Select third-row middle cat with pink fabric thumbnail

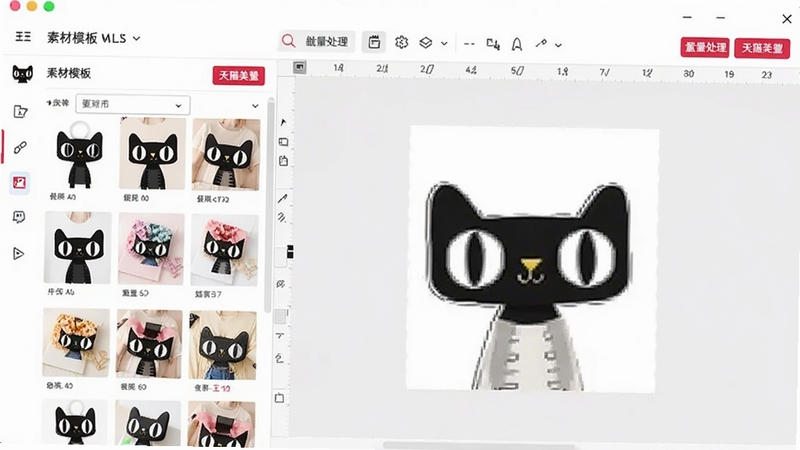[149, 343]
